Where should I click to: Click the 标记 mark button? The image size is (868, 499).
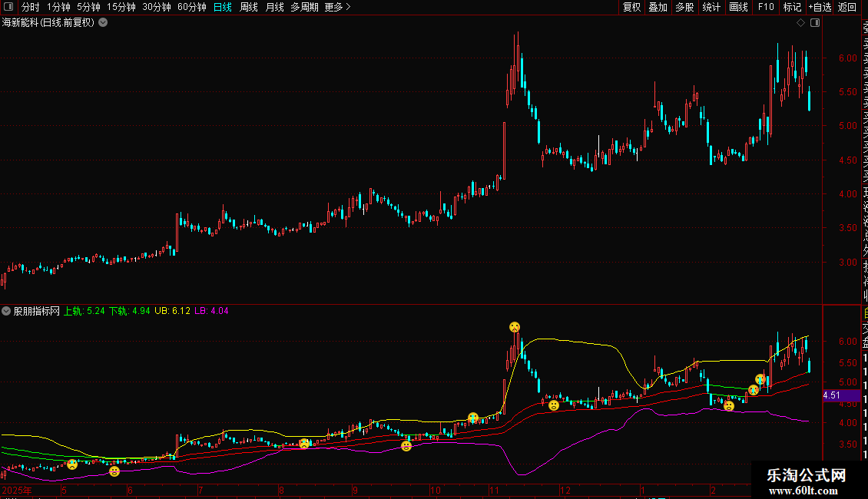pos(792,7)
